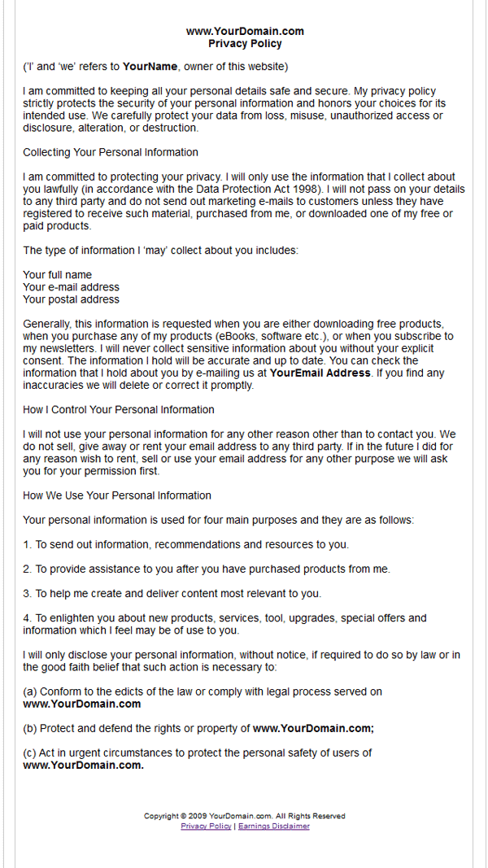Viewport: 488px width, 868px height.
Task: Click list item 4 about new products
Action: [224, 624]
